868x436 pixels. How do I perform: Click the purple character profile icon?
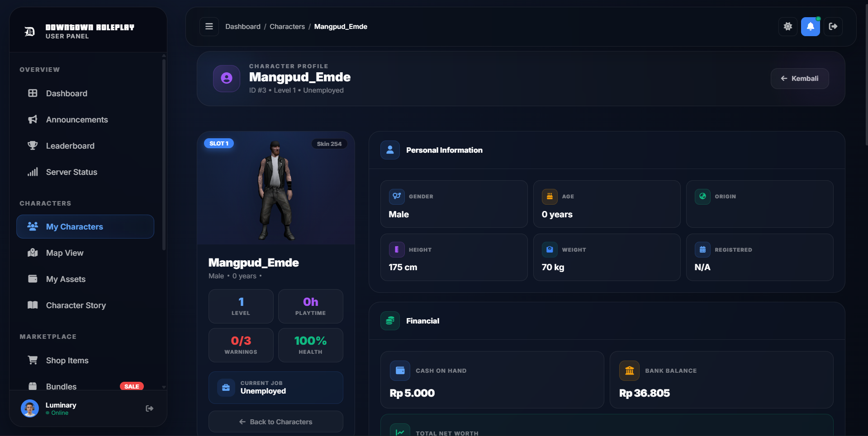(x=227, y=79)
